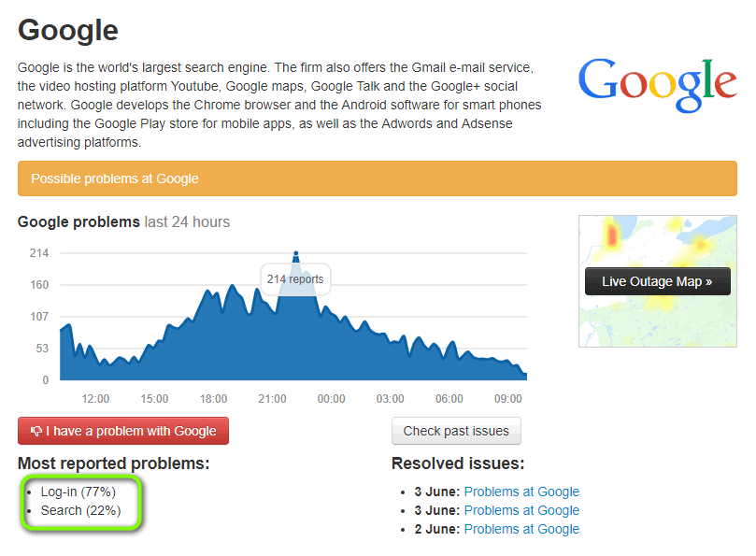Viewport: 756px width, 556px height.
Task: Click the 160 value on the vertical axis
Action: [39, 285]
